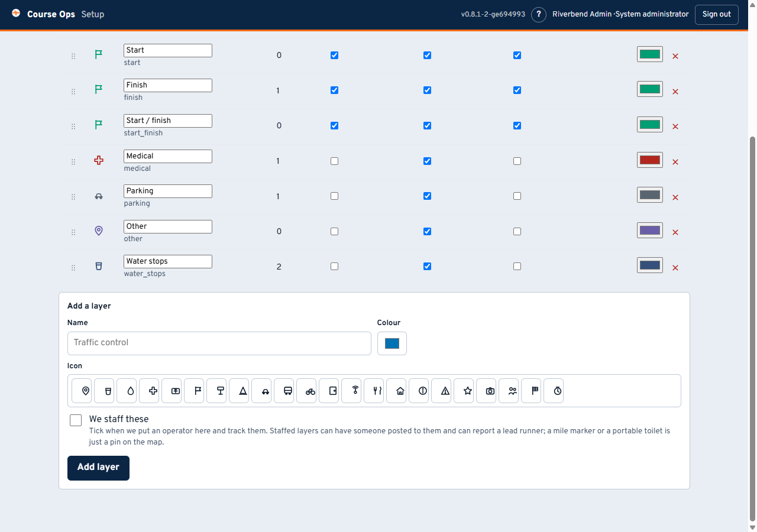
Task: Tick the first checkbox in the Medical row
Action: [x=335, y=161]
